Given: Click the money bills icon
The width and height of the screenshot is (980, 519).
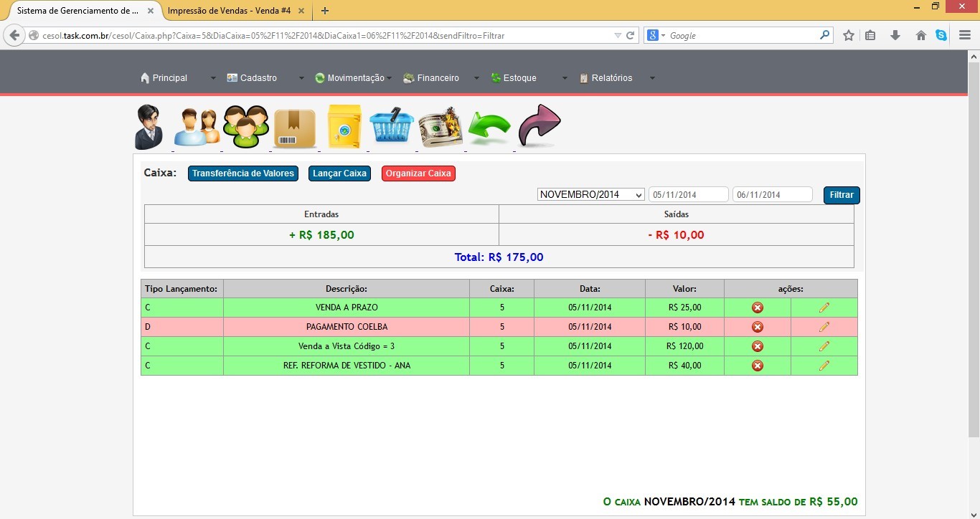Looking at the screenshot, I should pyautogui.click(x=440, y=128).
